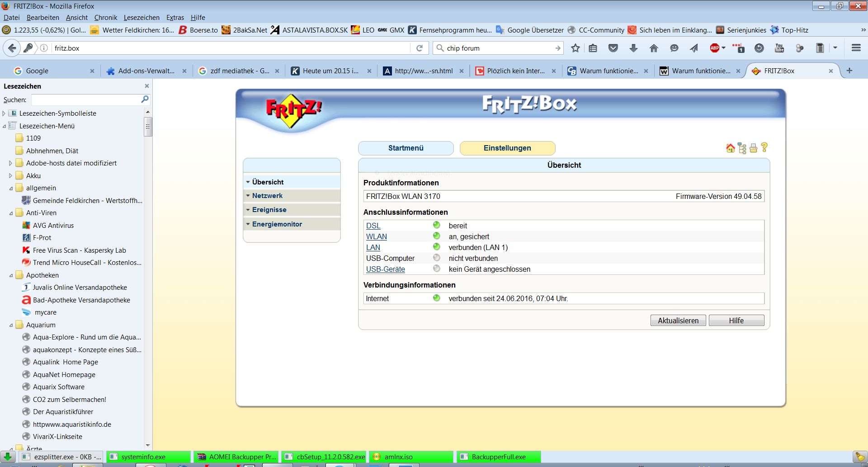Open the Lesezeichen menu in menu bar
The image size is (868, 467).
142,18
